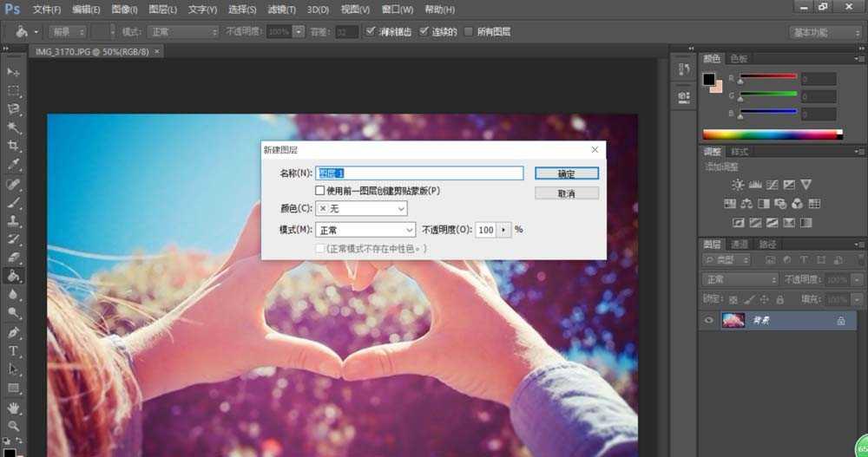The width and height of the screenshot is (868, 457).
Task: Close the 新建图层 dialog
Action: point(595,149)
